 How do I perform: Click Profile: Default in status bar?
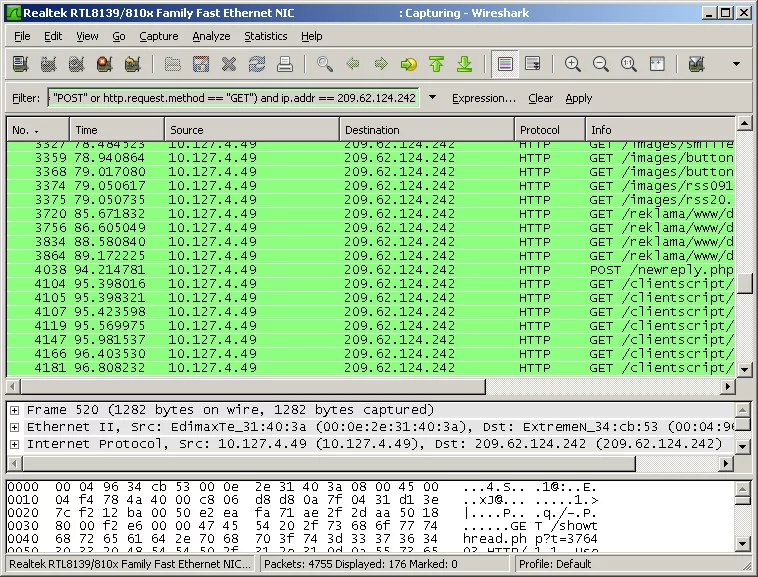(x=555, y=564)
